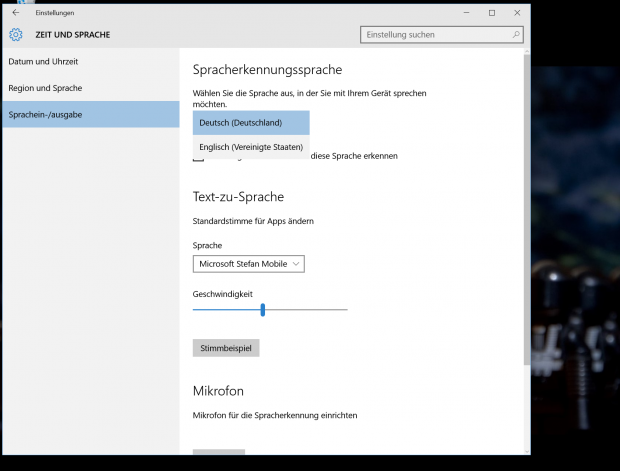The width and height of the screenshot is (620, 471).
Task: Click the vertical scrollbar of settings page
Action: click(x=527, y=210)
